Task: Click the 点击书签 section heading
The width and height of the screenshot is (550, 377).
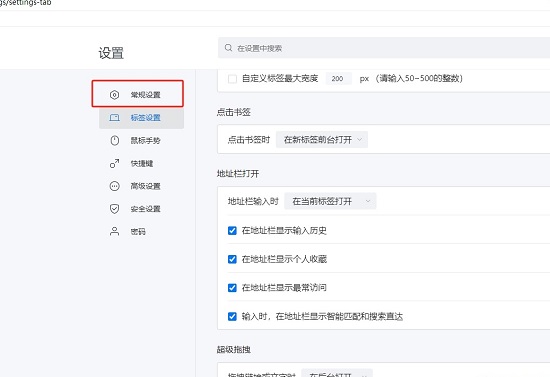Action: pyautogui.click(x=234, y=112)
